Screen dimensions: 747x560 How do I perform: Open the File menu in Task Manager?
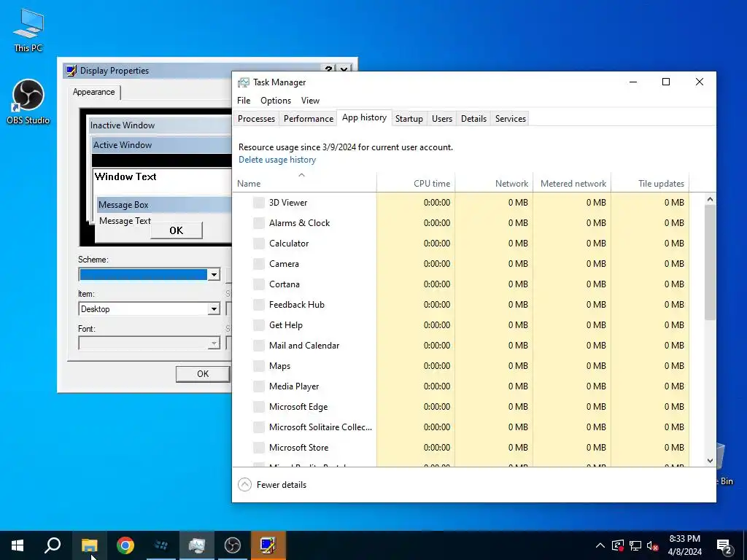[x=244, y=101]
